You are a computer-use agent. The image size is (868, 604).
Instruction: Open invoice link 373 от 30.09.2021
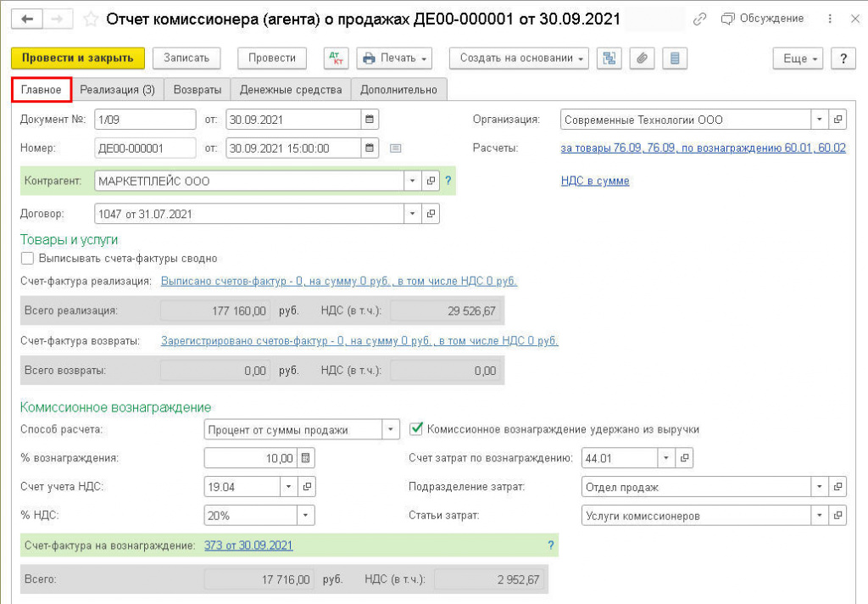coord(248,545)
